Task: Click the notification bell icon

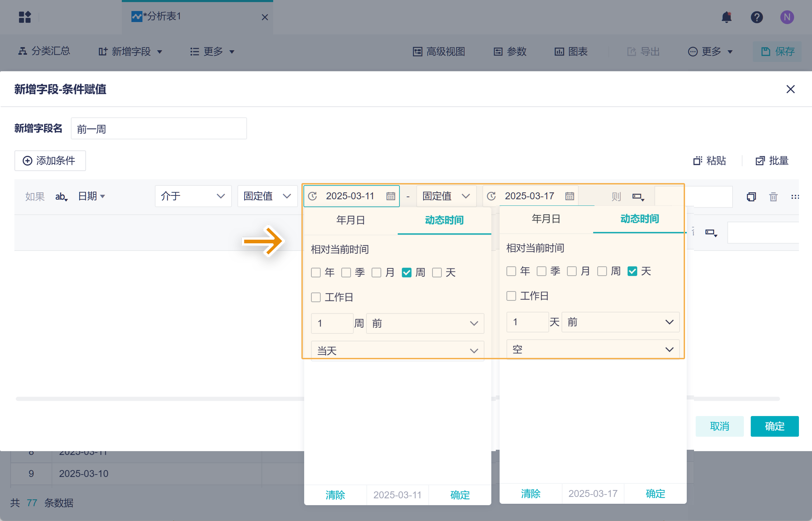Action: 726,17
